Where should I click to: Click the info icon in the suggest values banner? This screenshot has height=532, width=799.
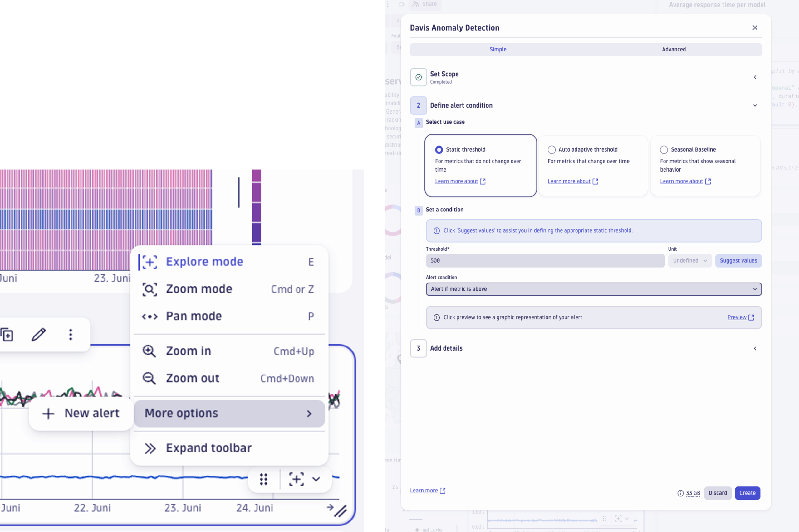coord(436,230)
